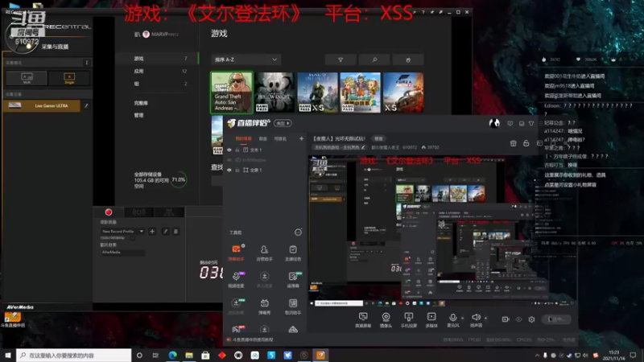Open 房管助手 tool
This screenshot has height=362, width=644.
click(x=264, y=253)
